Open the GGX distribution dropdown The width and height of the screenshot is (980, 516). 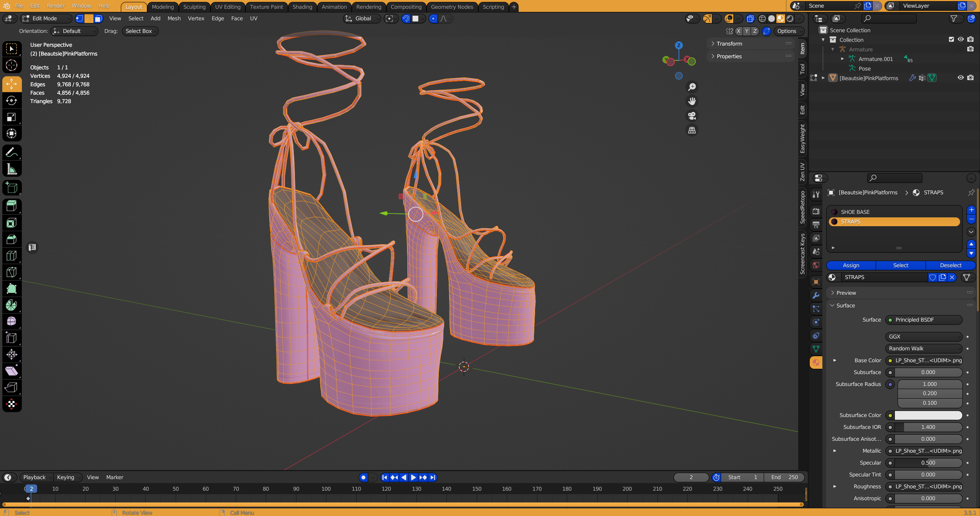click(x=924, y=337)
